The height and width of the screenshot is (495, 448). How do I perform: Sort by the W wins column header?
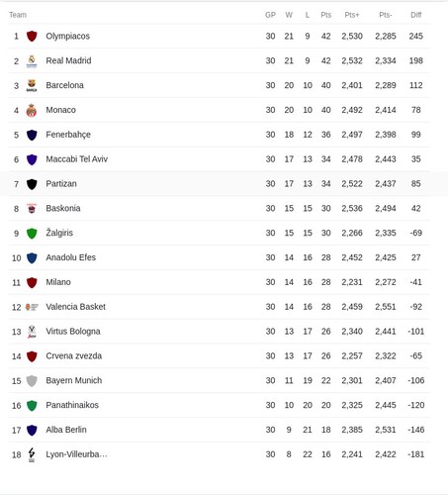tap(289, 15)
